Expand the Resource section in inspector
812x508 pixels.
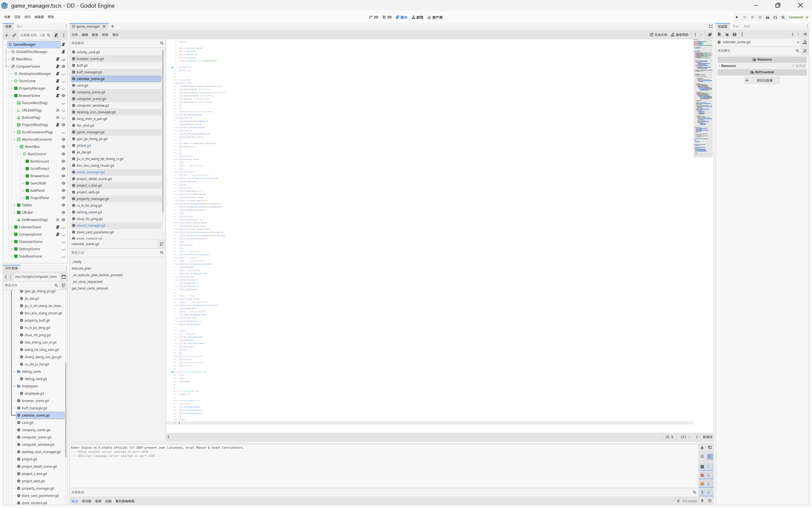point(728,66)
